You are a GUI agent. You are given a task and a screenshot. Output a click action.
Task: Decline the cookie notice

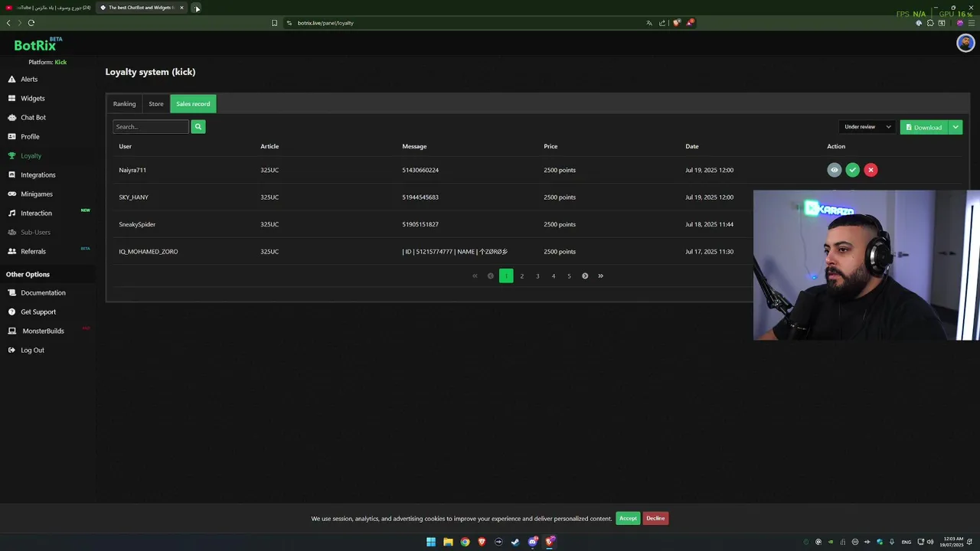(655, 518)
